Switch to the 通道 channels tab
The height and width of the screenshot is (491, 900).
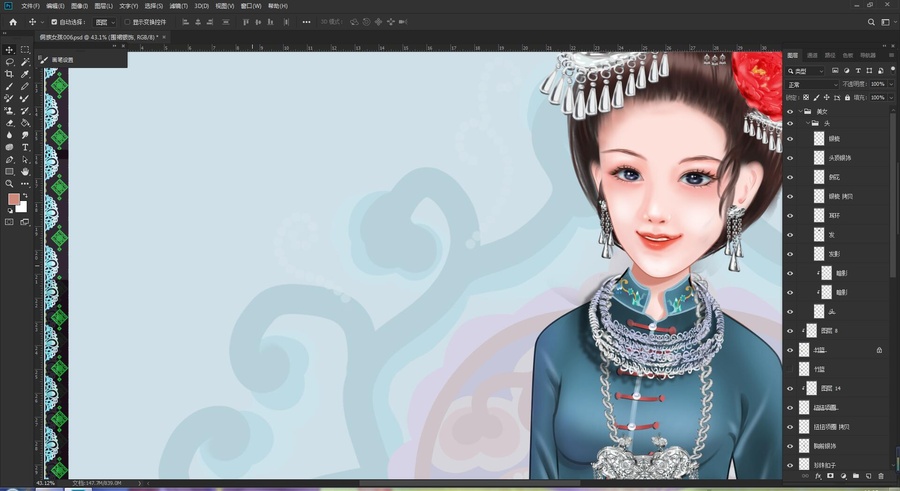click(812, 55)
